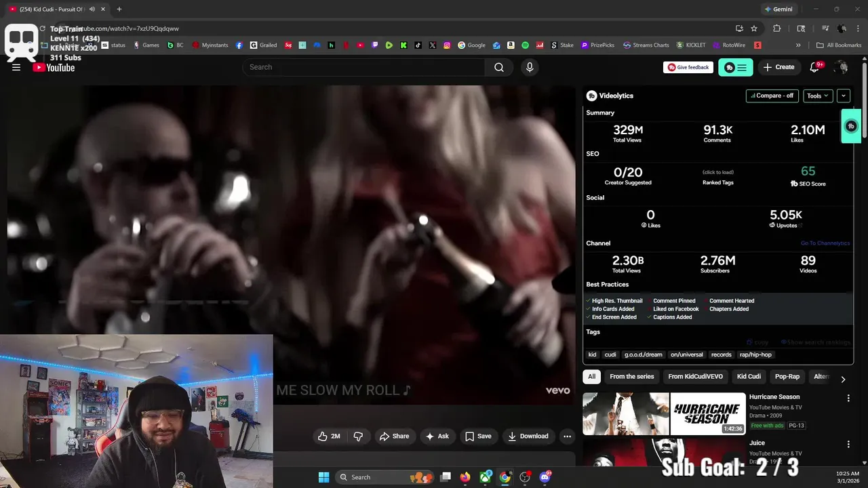Open the Streams Charts bookmark
The height and width of the screenshot is (488, 868).
tap(646, 45)
